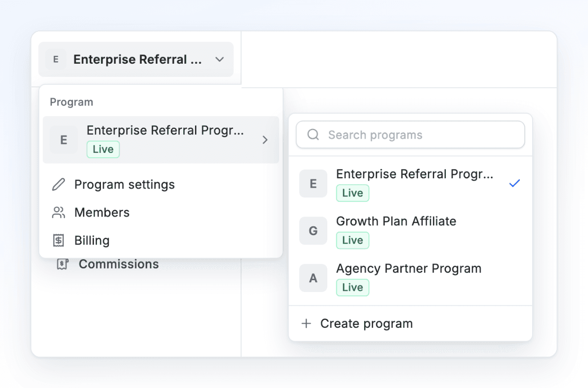Click the Commissions sidebar icon
Screen dimensions: 588x388
click(62, 264)
